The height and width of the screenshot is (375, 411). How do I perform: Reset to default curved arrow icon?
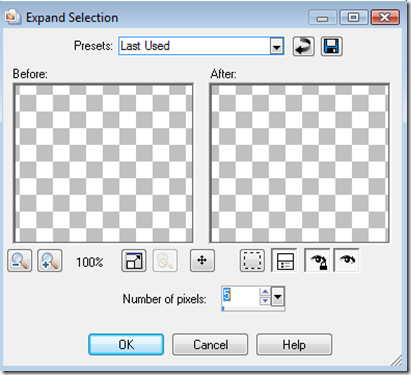(x=303, y=46)
